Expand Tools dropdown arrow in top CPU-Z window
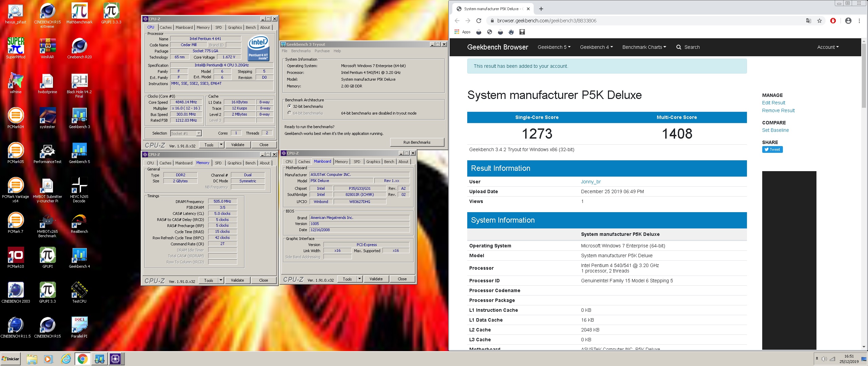 (x=221, y=145)
